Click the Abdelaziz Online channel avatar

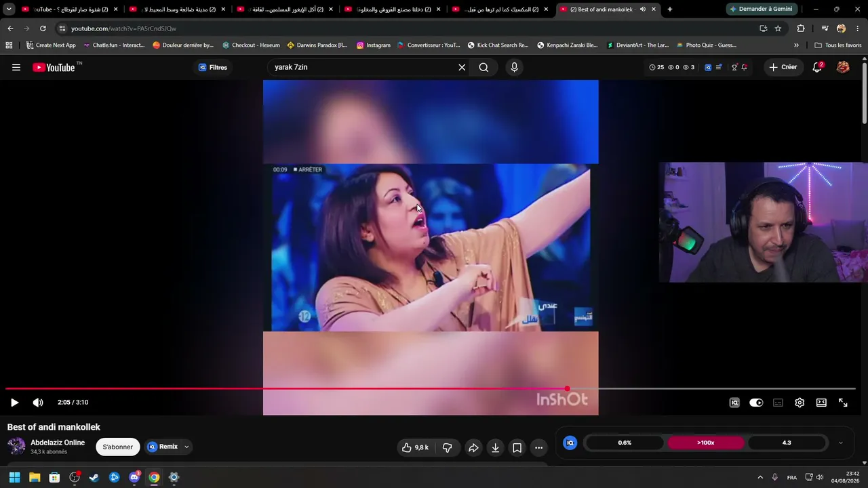pos(16,447)
